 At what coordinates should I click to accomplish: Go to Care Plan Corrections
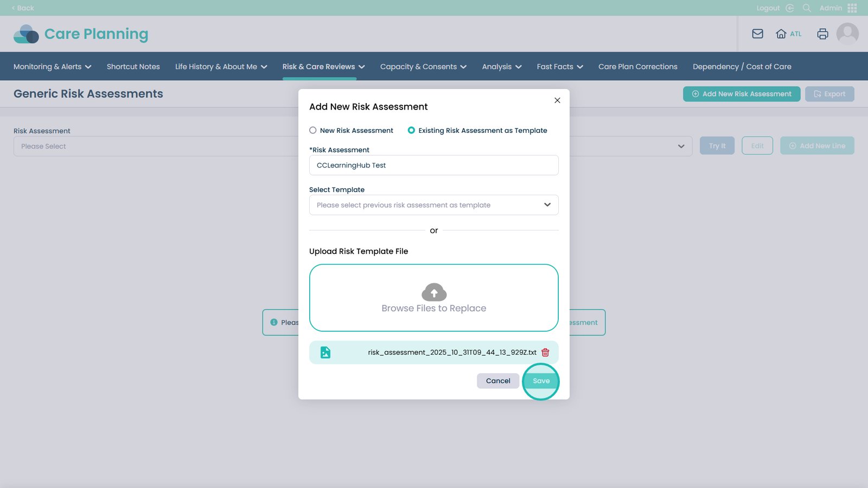pyautogui.click(x=637, y=67)
